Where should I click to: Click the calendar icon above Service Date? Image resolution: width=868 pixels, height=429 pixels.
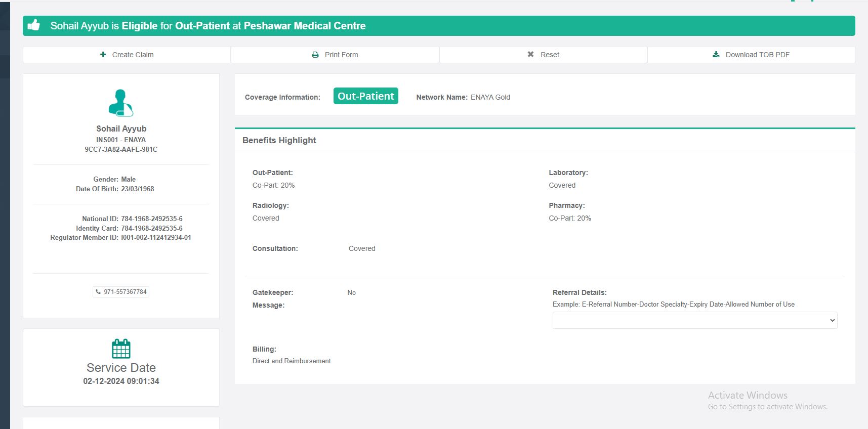121,349
